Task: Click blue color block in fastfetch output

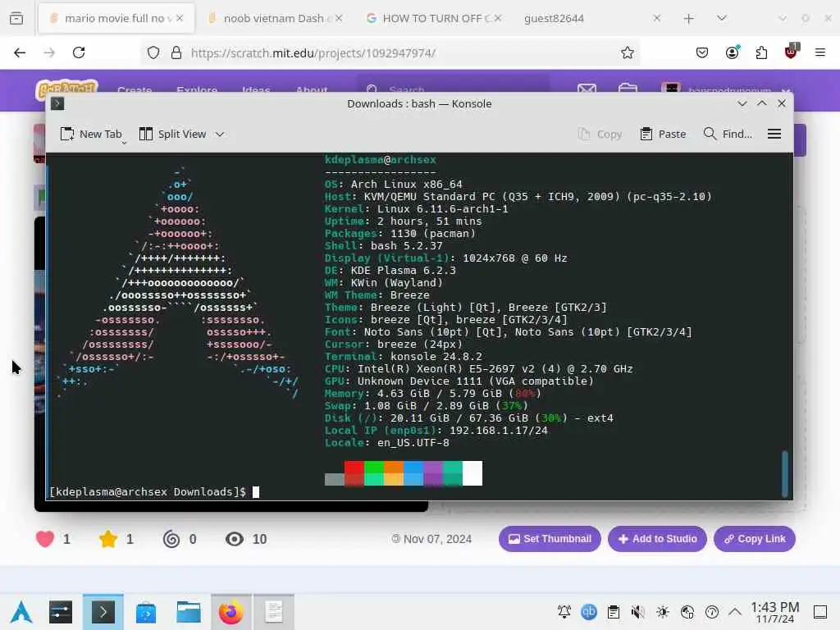Action: 413,473
